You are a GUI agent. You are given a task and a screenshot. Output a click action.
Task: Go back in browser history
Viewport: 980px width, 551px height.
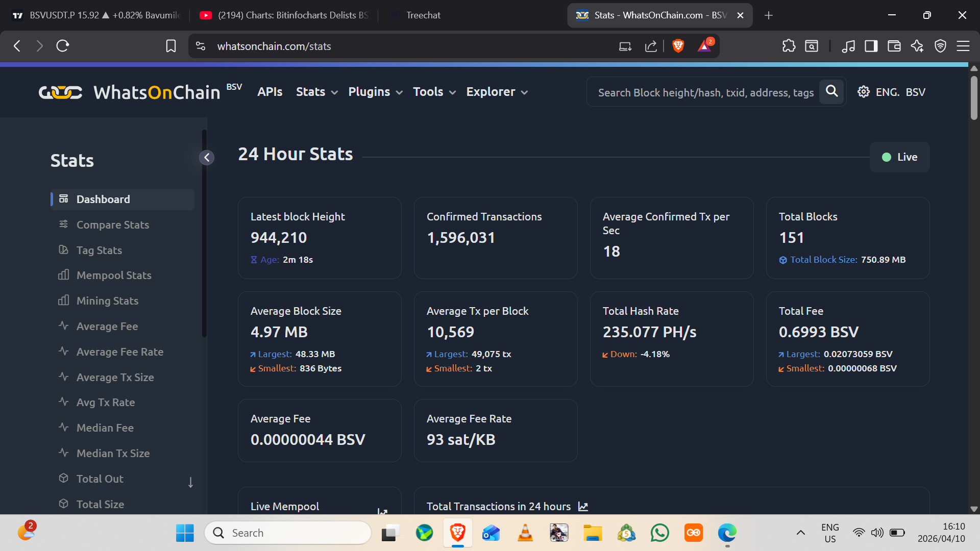(x=17, y=46)
